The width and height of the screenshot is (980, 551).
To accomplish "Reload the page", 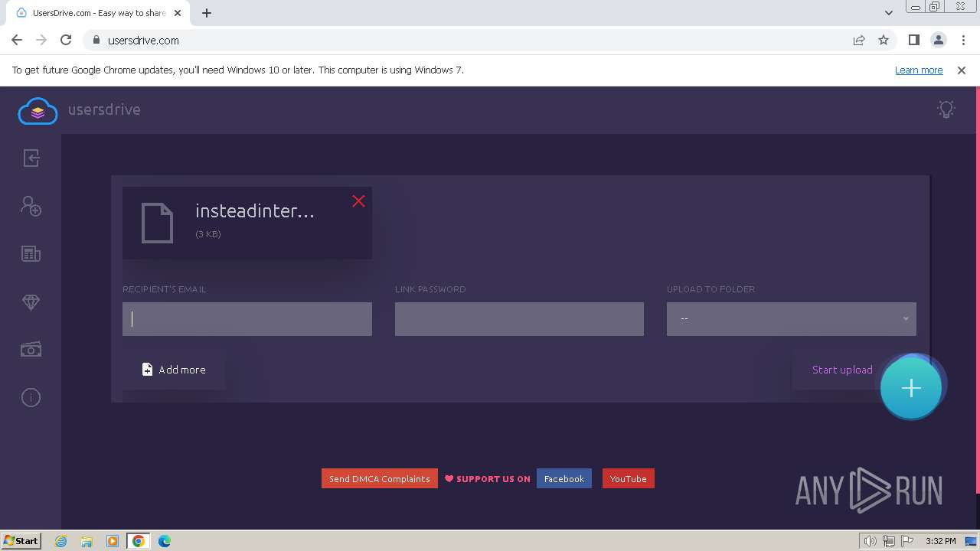I will point(66,40).
